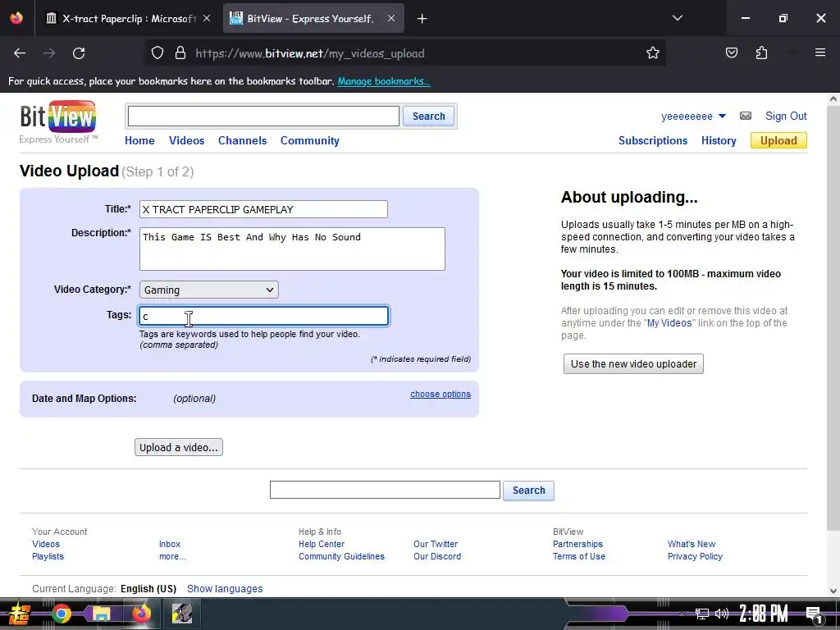Focus the bottom search input field
840x630 pixels.
tap(385, 490)
